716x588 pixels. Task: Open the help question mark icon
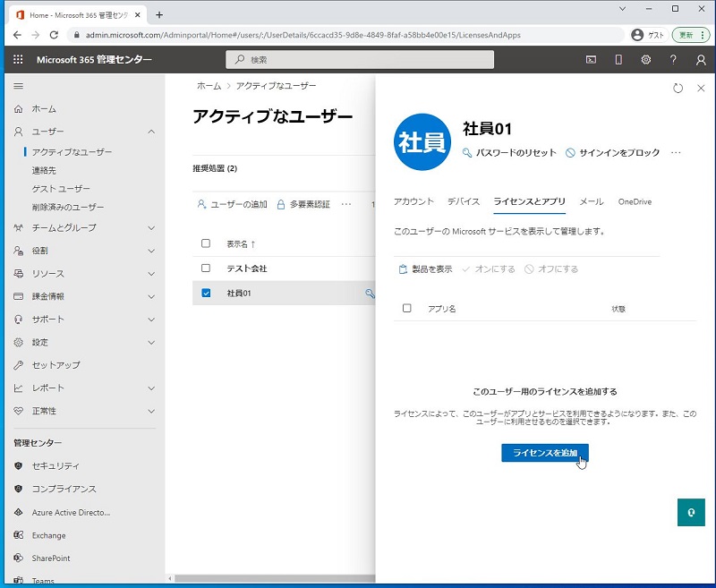pyautogui.click(x=673, y=59)
